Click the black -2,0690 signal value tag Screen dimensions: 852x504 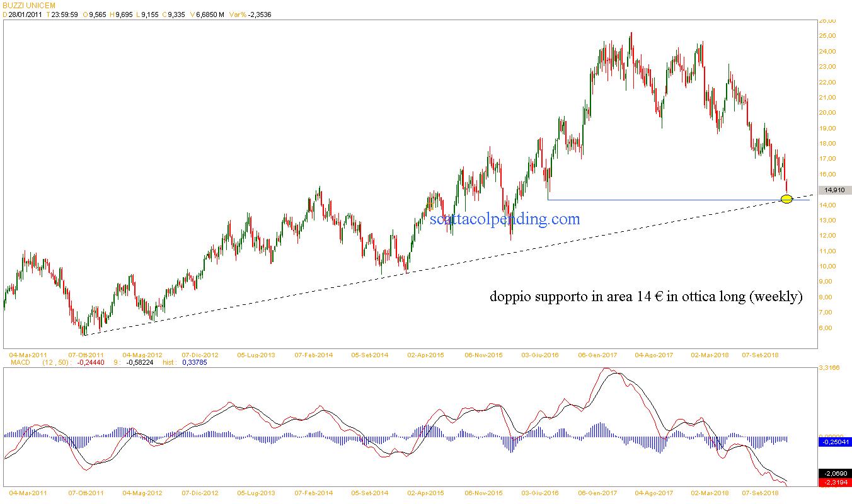click(834, 473)
